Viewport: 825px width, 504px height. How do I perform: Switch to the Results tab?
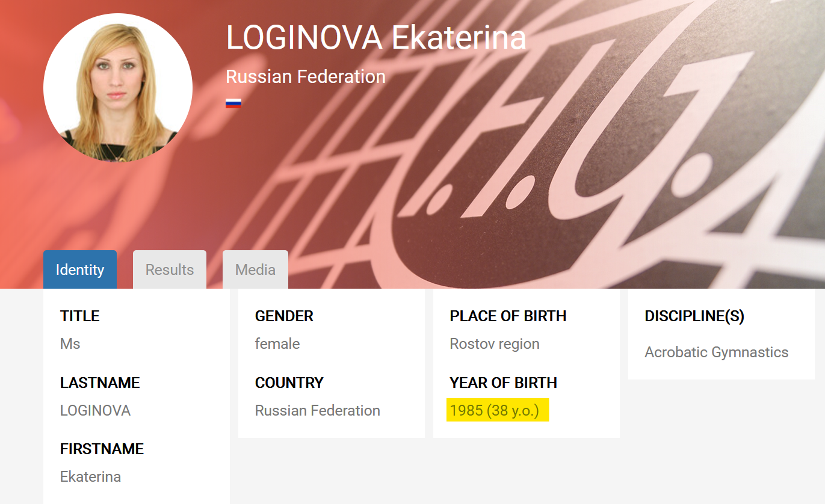click(170, 269)
